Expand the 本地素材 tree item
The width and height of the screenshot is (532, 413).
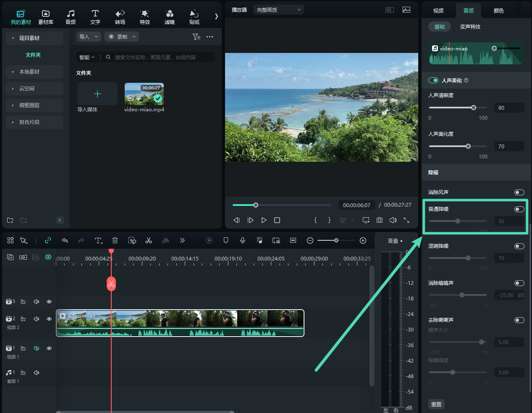[x=29, y=72]
